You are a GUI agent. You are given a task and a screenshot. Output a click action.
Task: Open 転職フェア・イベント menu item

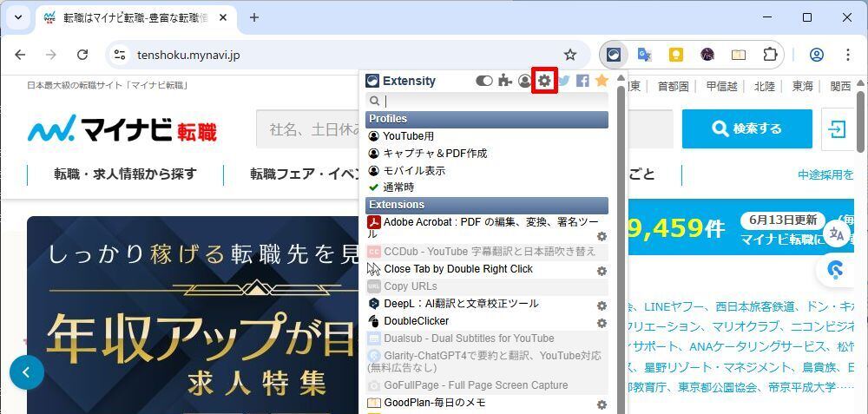coord(304,174)
